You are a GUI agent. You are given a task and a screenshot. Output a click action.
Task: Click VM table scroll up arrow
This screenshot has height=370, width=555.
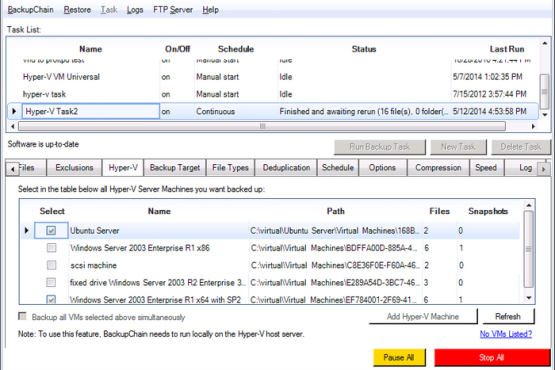coord(528,205)
